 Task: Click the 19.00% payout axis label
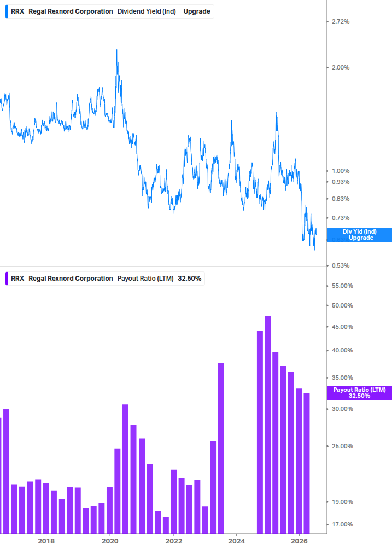coord(342,502)
